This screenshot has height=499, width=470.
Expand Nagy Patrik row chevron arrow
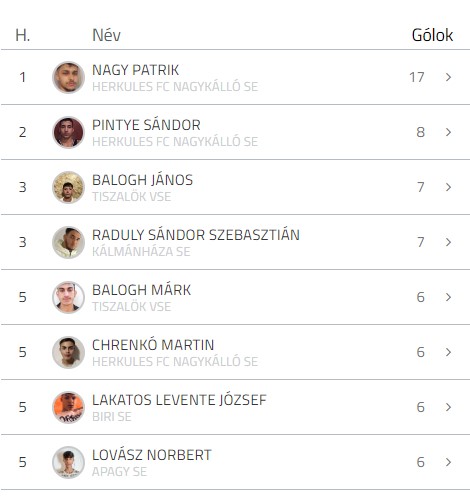pos(448,77)
